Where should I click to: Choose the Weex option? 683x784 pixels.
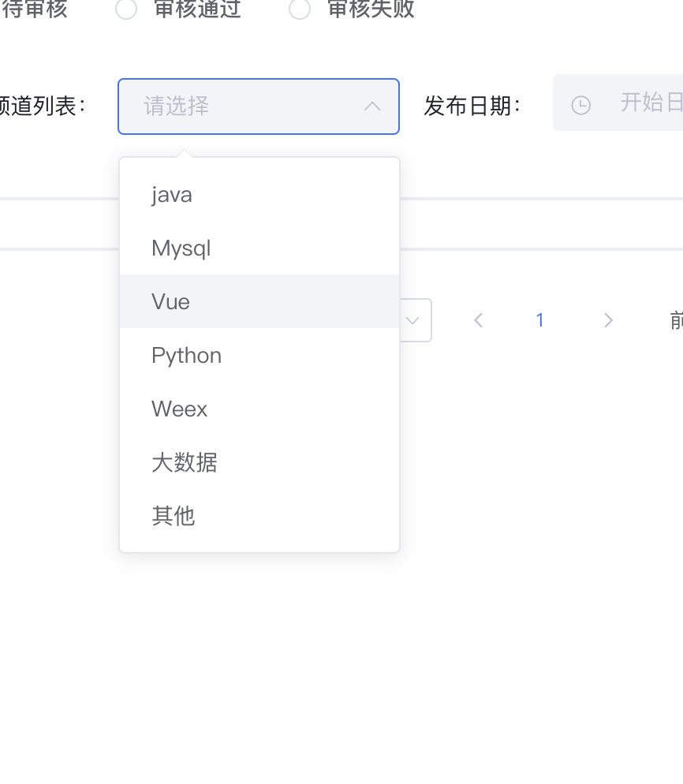180,409
